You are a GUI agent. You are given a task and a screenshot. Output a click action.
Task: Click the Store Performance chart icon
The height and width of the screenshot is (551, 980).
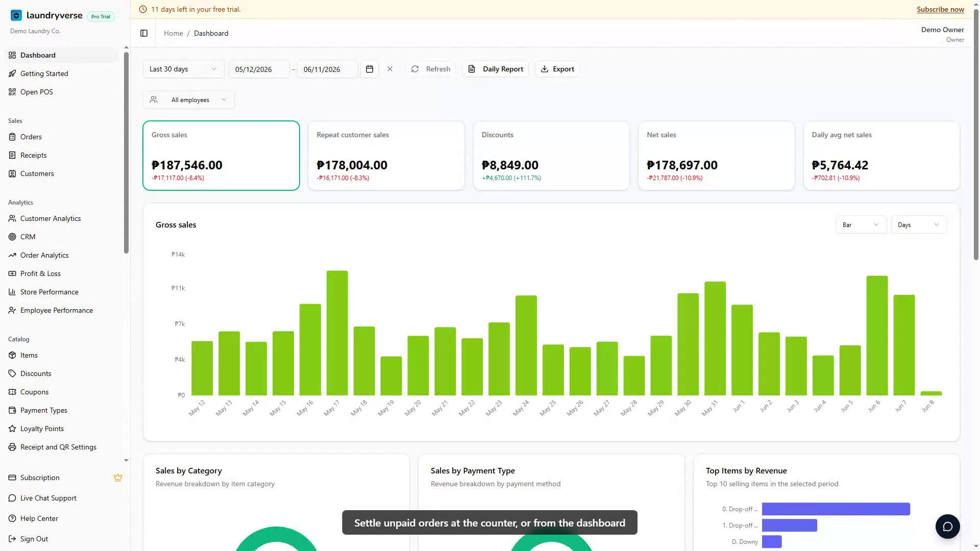pos(12,292)
